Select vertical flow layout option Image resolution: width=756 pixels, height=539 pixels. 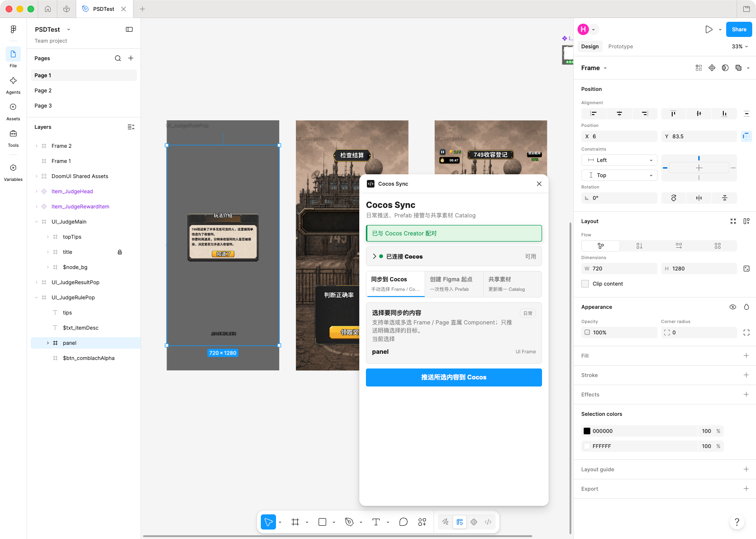(x=640, y=246)
